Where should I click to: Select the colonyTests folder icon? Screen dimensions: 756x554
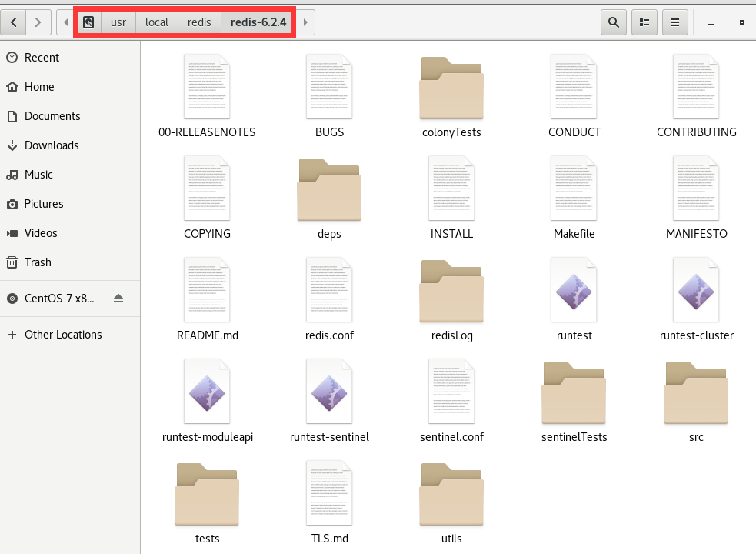[x=451, y=88]
